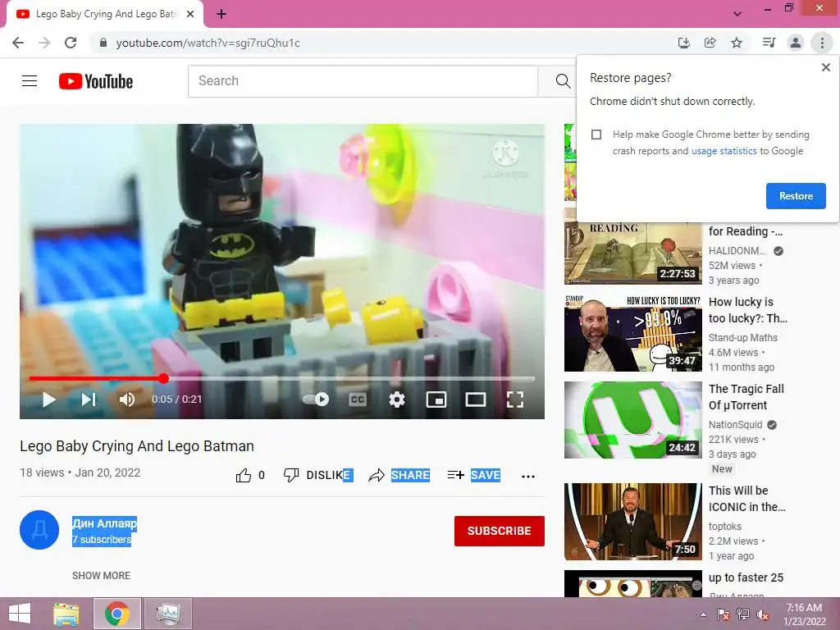Viewport: 840px width, 630px height.
Task: Subscribe to the channel
Action: click(x=500, y=531)
